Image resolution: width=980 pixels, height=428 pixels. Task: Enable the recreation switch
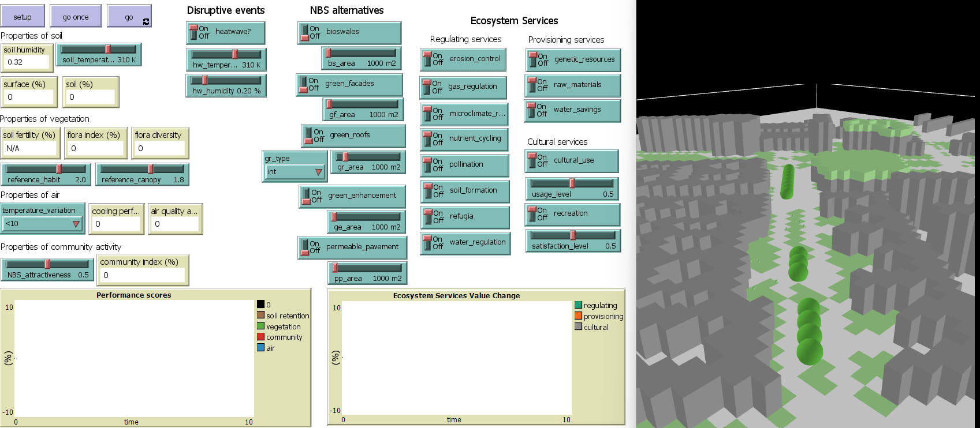point(572,215)
